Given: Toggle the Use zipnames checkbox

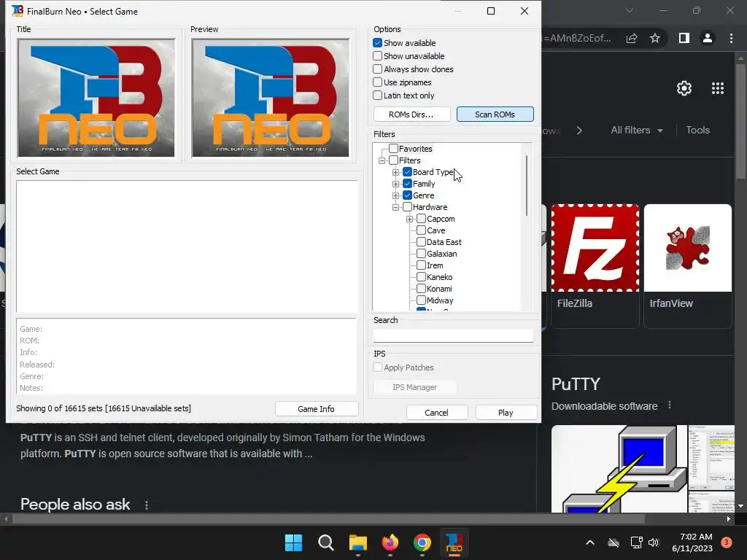Looking at the screenshot, I should click(x=377, y=82).
